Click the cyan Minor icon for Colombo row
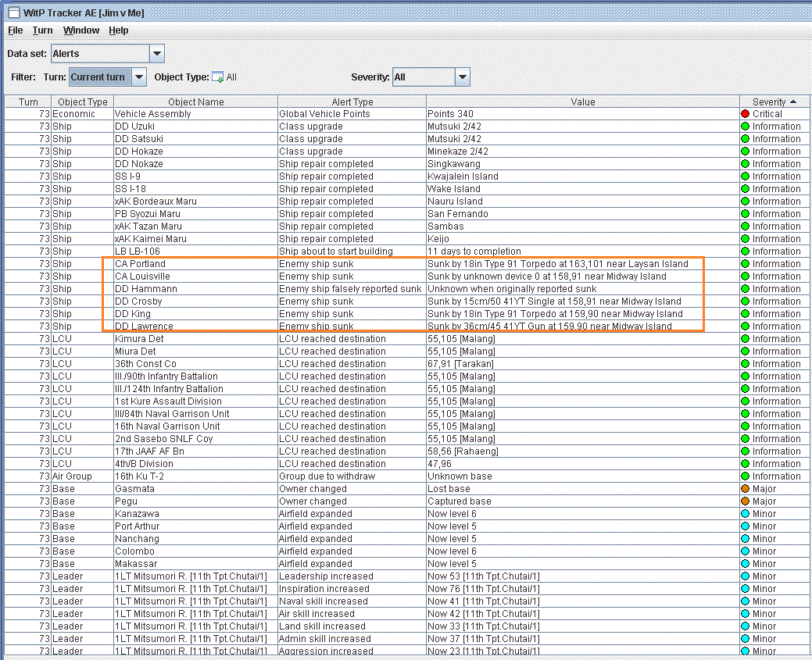 pyautogui.click(x=746, y=551)
